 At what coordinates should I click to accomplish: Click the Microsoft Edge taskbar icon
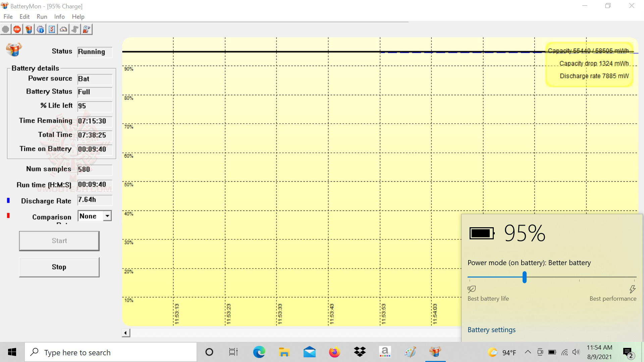coord(259,352)
